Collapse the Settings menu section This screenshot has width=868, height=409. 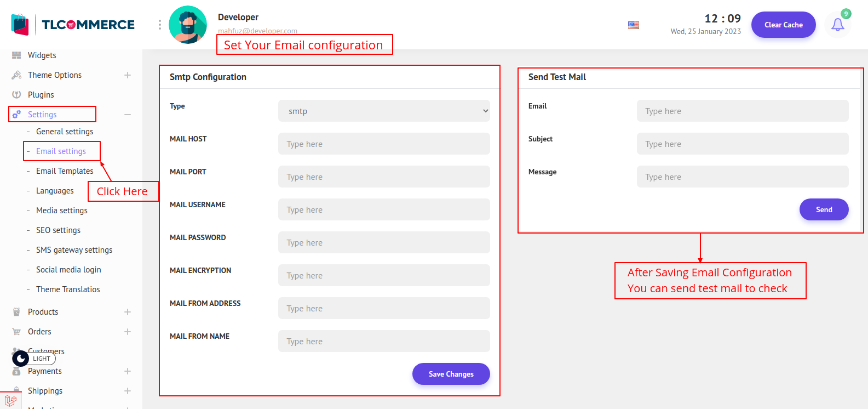[x=128, y=115]
